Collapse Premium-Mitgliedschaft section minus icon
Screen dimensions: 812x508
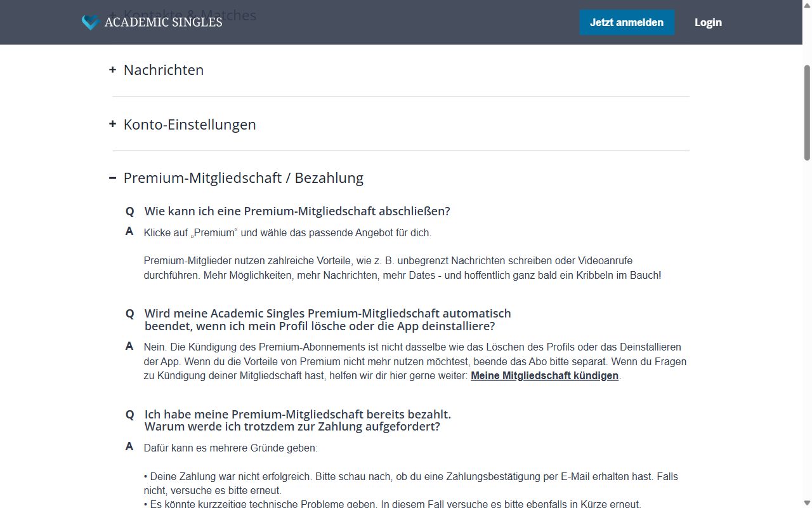[112, 178]
